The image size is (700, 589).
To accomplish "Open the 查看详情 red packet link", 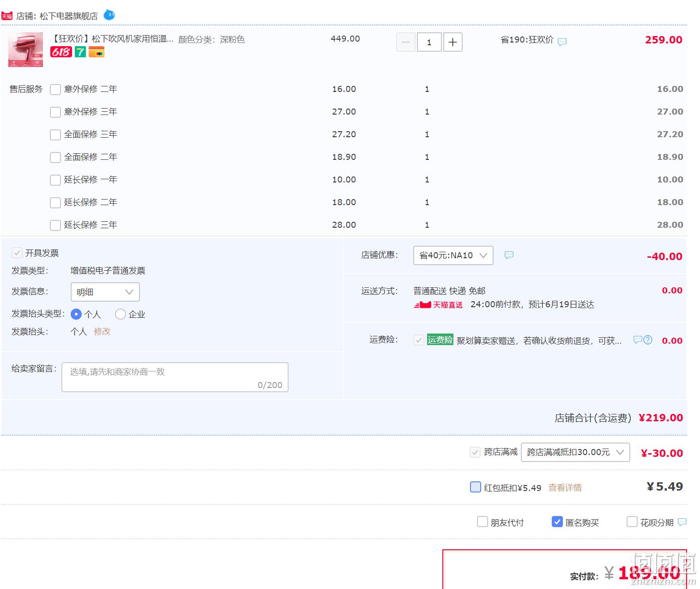I will coord(565,487).
